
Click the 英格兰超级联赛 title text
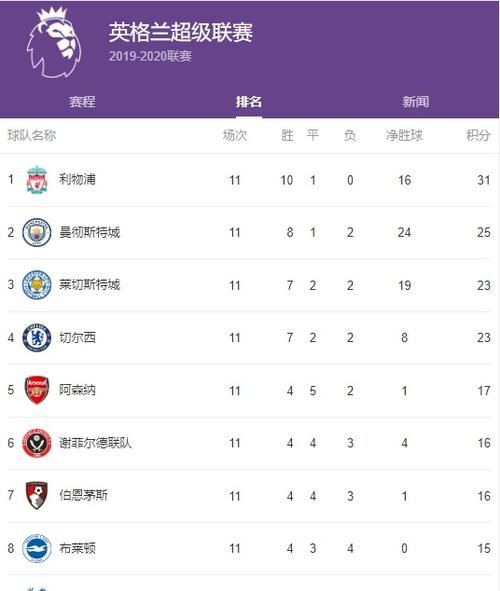tap(181, 32)
